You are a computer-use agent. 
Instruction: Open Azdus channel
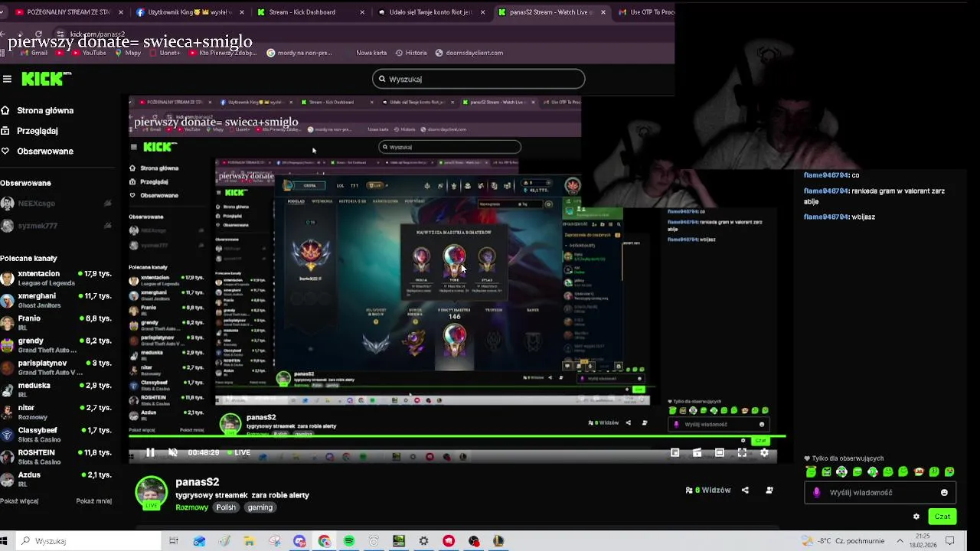pyautogui.click(x=57, y=479)
